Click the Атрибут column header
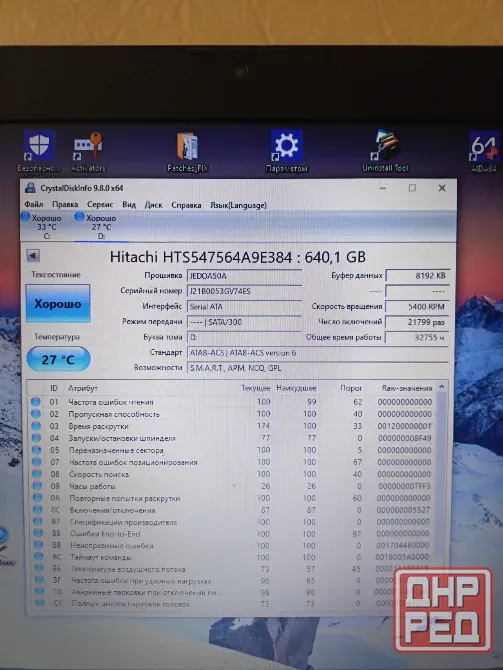The width and height of the screenshot is (503, 670). coord(83,388)
